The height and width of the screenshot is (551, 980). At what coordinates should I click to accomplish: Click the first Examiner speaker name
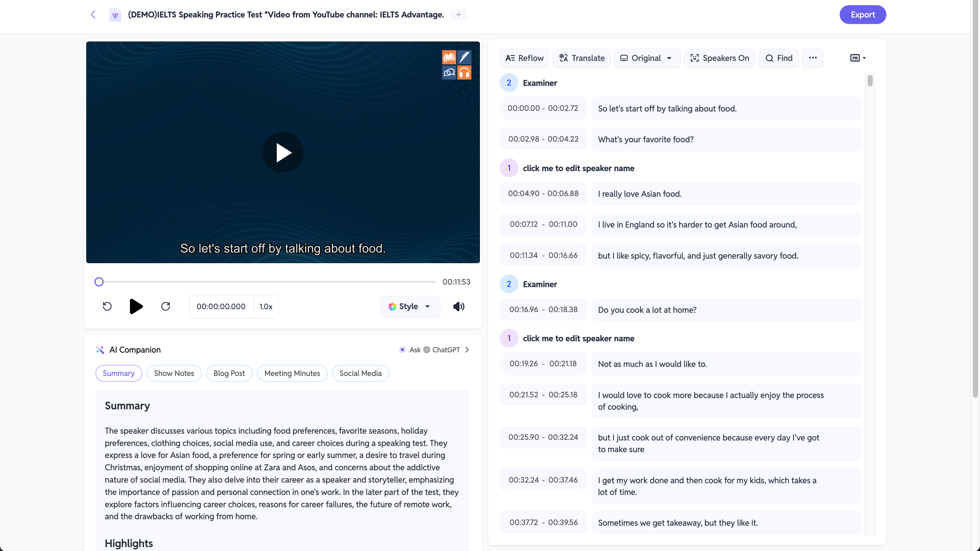click(540, 83)
